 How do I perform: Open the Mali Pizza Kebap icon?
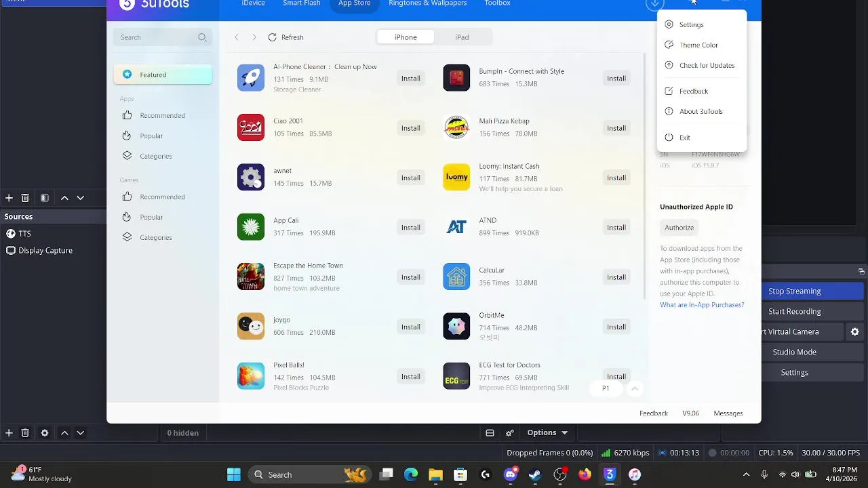click(x=456, y=127)
